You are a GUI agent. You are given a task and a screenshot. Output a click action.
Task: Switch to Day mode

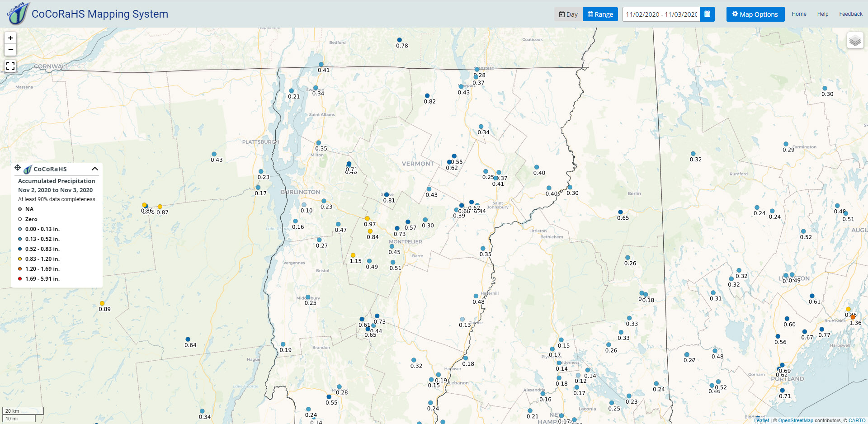pyautogui.click(x=568, y=14)
